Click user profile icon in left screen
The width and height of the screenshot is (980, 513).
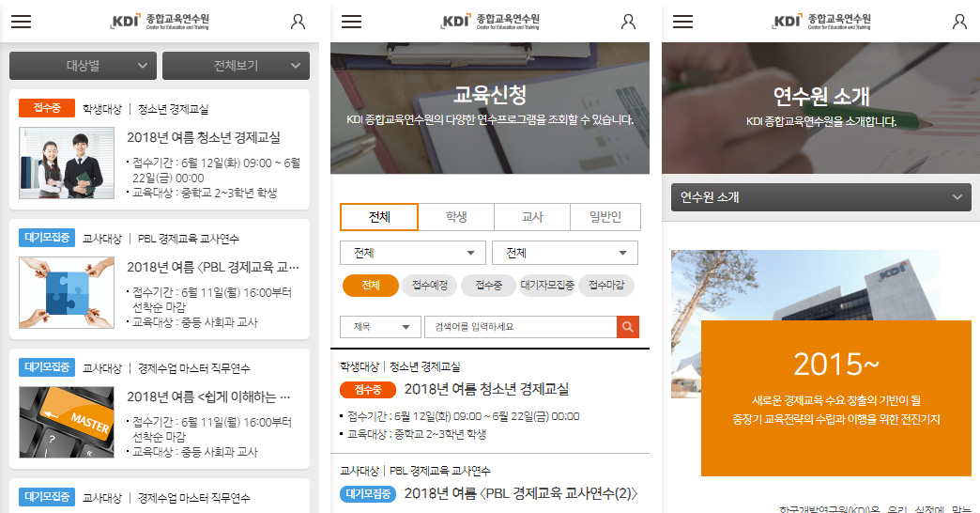tap(299, 22)
